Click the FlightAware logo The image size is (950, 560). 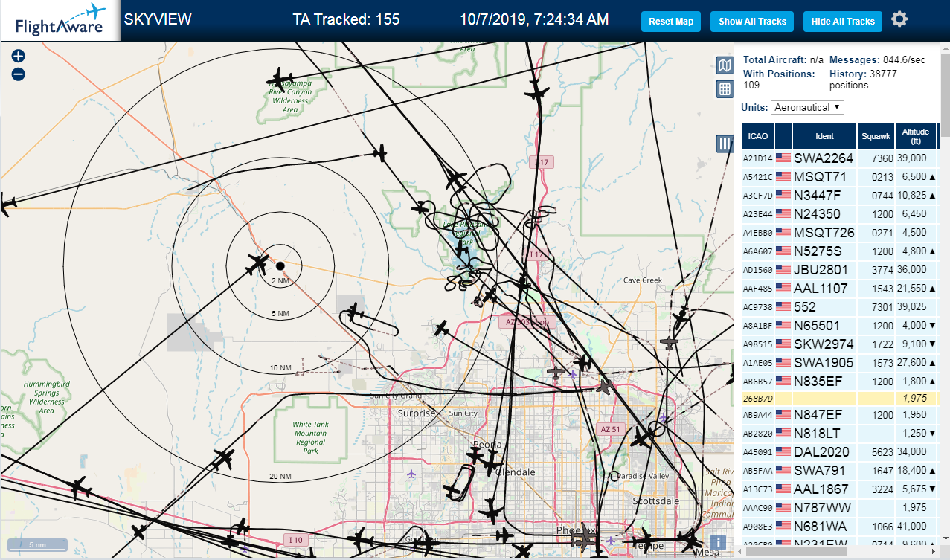pos(60,21)
